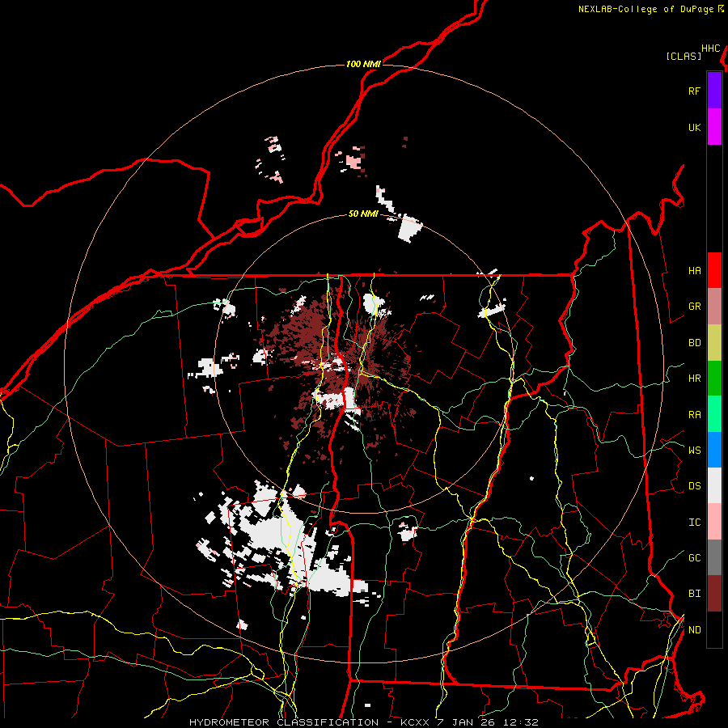The image size is (728, 728).
Task: Click the HHC product label
Action: coord(710,49)
